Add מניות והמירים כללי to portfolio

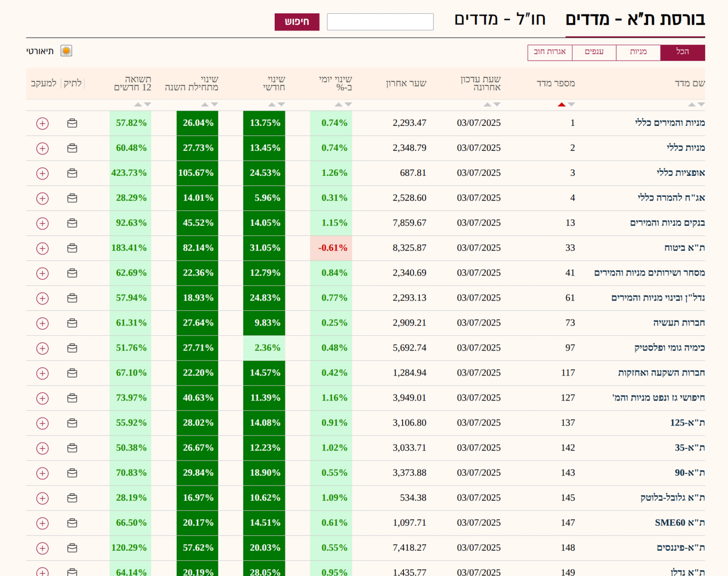tap(72, 123)
